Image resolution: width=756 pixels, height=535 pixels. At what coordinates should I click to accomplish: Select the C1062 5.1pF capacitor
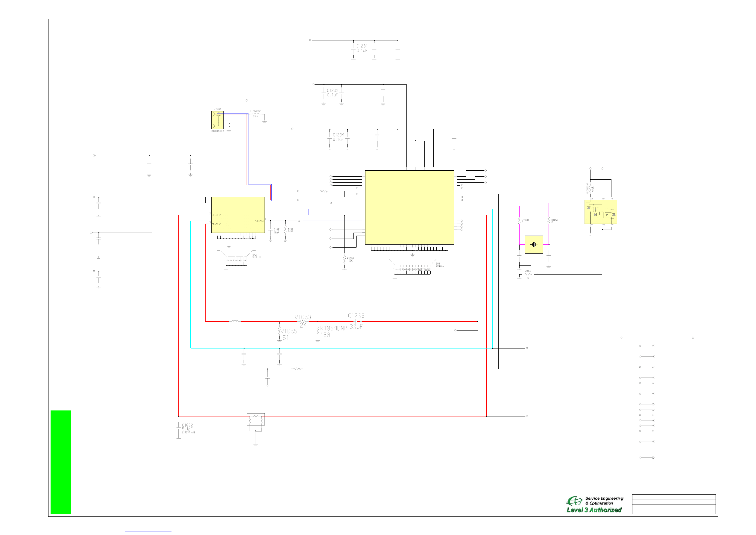coord(179,428)
